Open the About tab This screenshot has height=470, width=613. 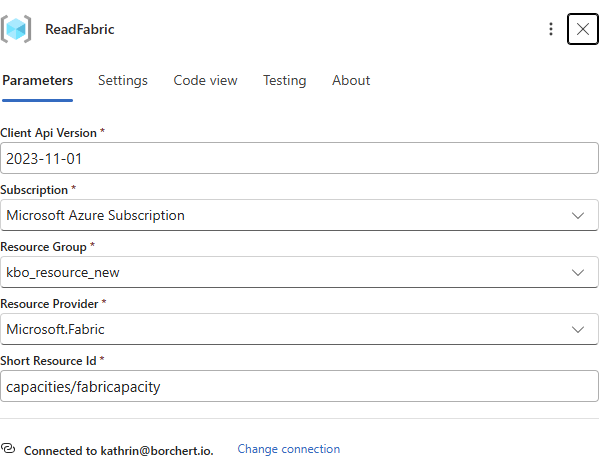(351, 81)
